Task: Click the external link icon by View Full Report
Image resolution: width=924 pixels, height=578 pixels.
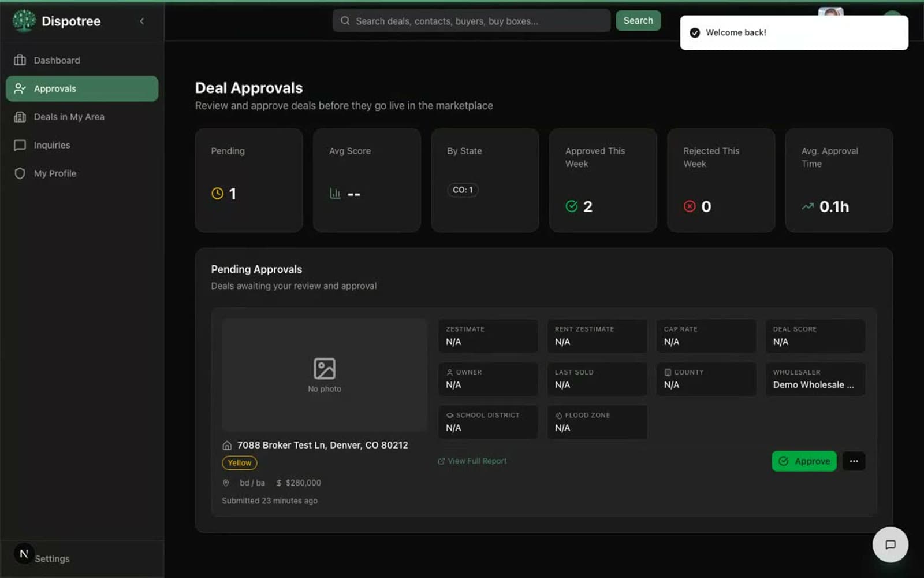Action: (441, 461)
